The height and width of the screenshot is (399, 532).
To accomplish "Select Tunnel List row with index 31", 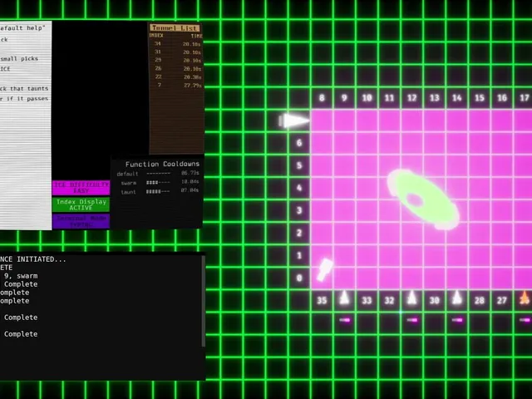I will pyautogui.click(x=177, y=52).
